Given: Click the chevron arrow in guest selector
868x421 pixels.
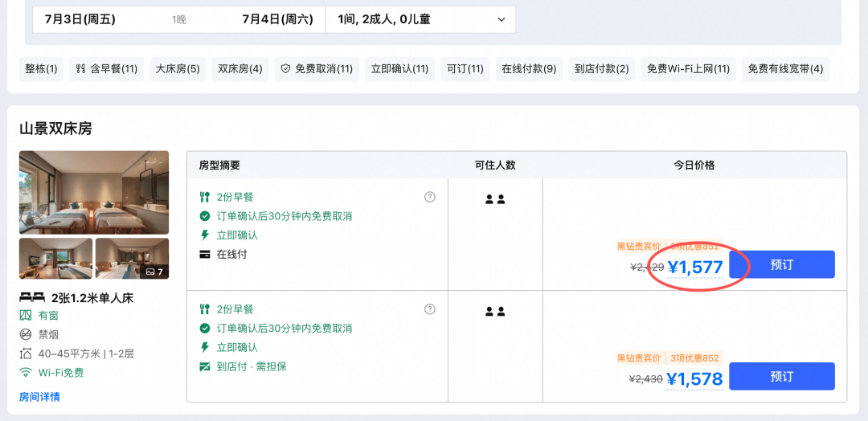Looking at the screenshot, I should click(x=501, y=20).
